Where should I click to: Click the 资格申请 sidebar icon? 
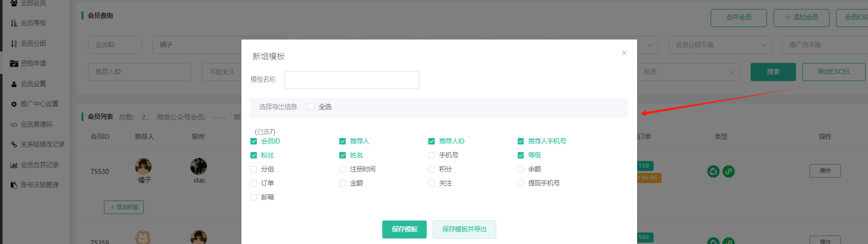click(x=14, y=63)
